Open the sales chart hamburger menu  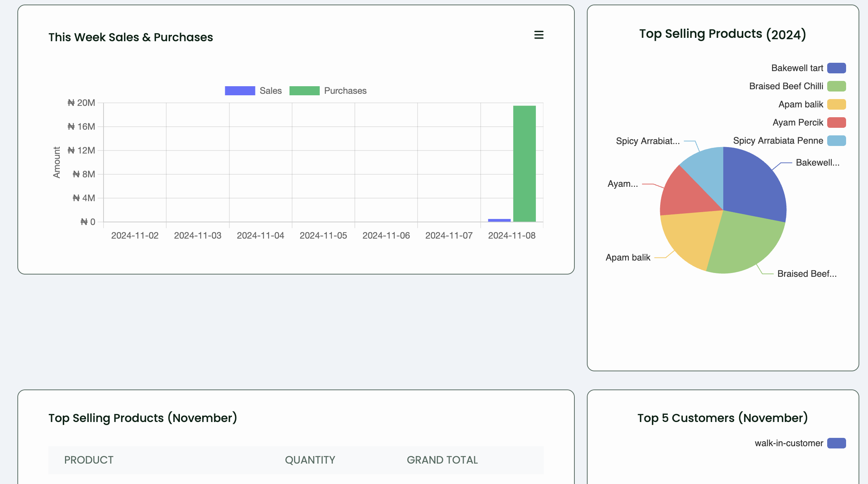coord(539,35)
